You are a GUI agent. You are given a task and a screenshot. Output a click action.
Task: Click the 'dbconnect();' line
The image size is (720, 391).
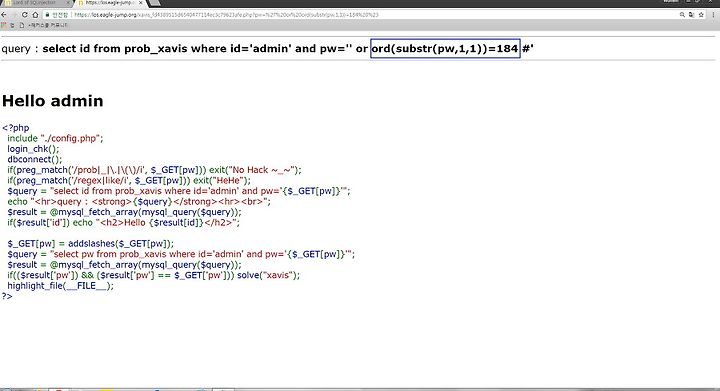click(34, 159)
